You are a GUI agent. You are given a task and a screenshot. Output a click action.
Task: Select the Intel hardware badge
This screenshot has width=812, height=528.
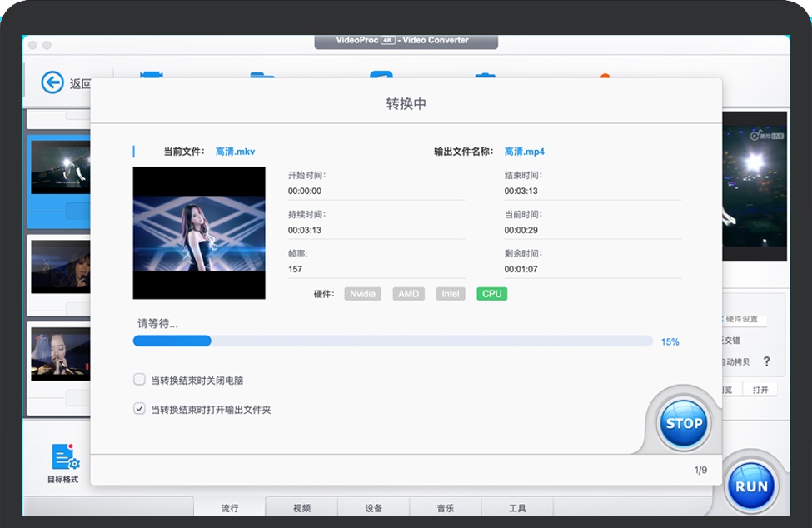pyautogui.click(x=451, y=294)
